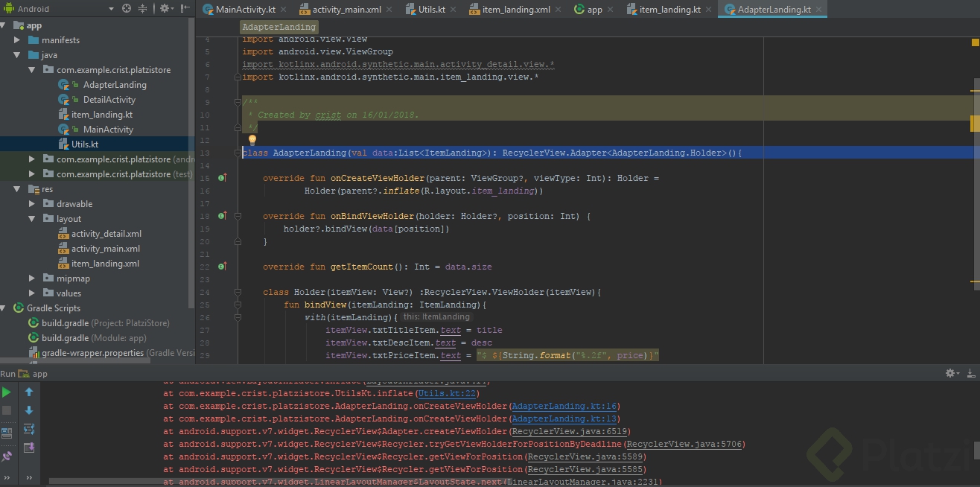980x487 pixels.
Task: Expand the drawable folder
Action: tap(32, 204)
